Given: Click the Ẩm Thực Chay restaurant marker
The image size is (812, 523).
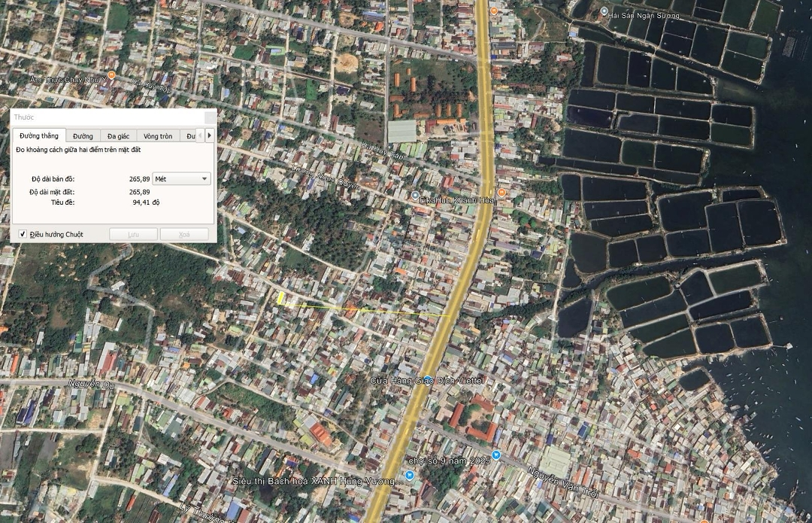Looking at the screenshot, I should pyautogui.click(x=111, y=75).
